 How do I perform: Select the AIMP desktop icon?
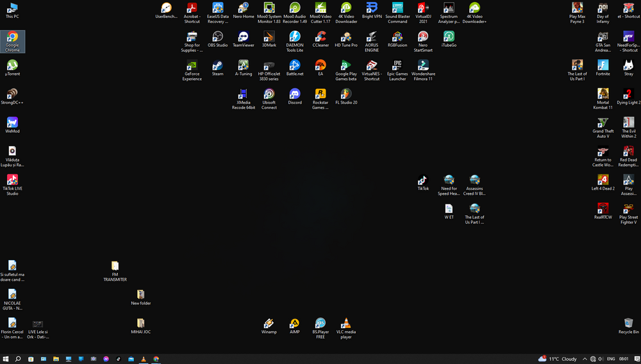pos(295,326)
